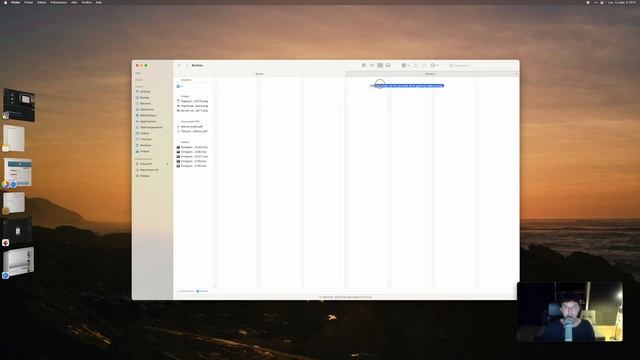640x360 pixels.
Task: Open the Aller menu
Action: click(74, 2)
